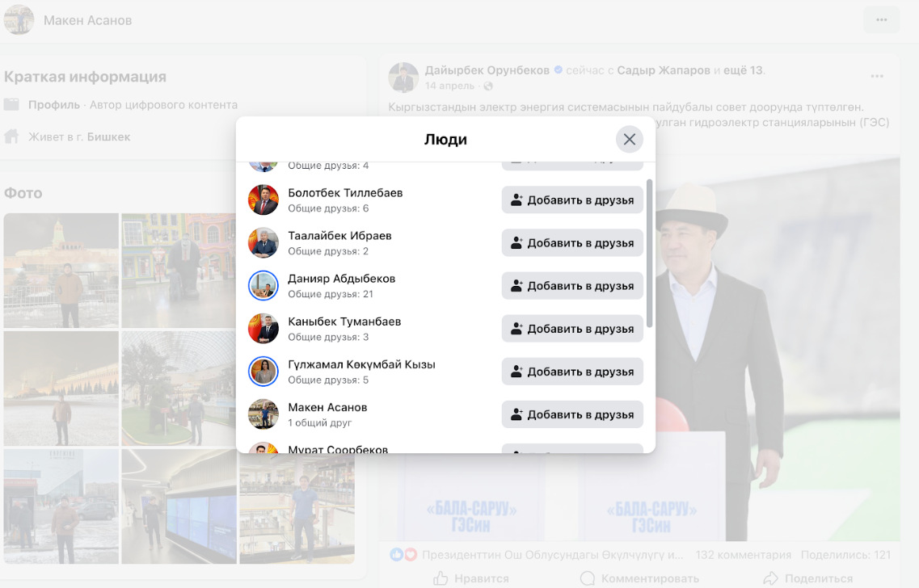Click the like reaction icon on post
This screenshot has height=588, width=919.
click(397, 554)
